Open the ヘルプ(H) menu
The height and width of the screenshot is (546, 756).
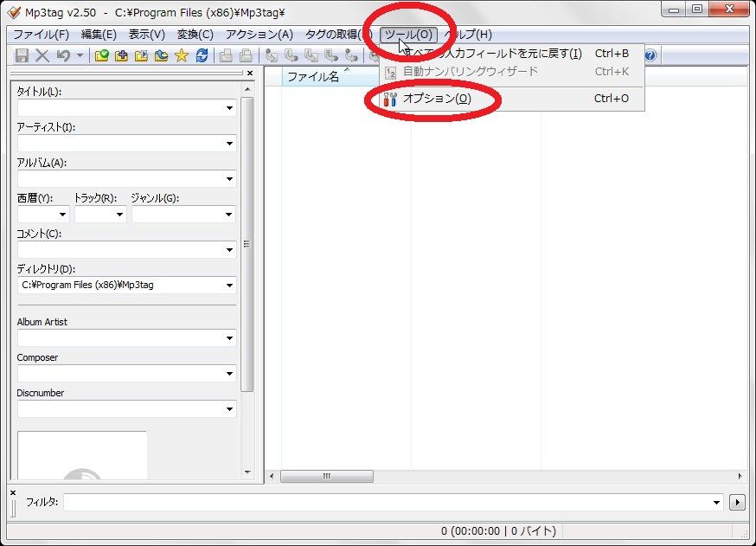[469, 35]
